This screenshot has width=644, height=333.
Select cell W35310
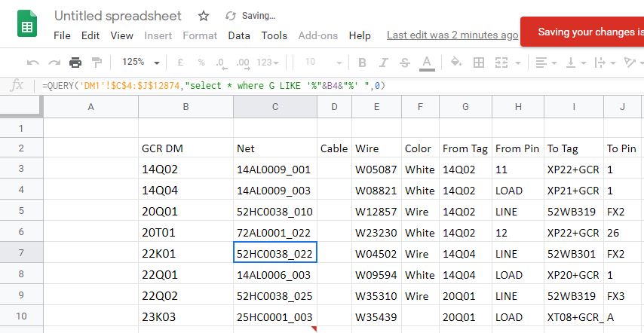[x=376, y=295]
